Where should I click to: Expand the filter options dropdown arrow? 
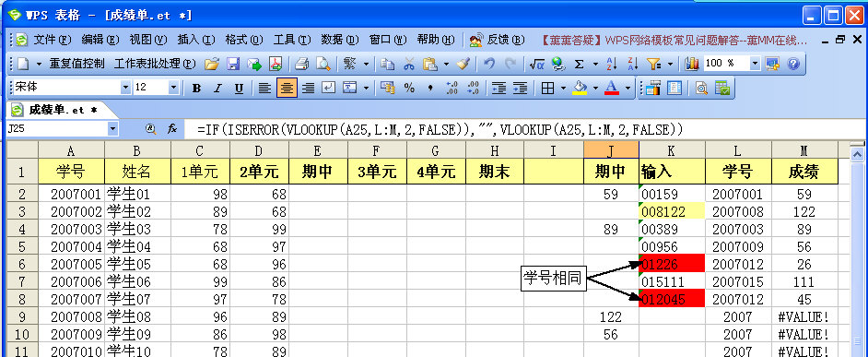[671, 65]
